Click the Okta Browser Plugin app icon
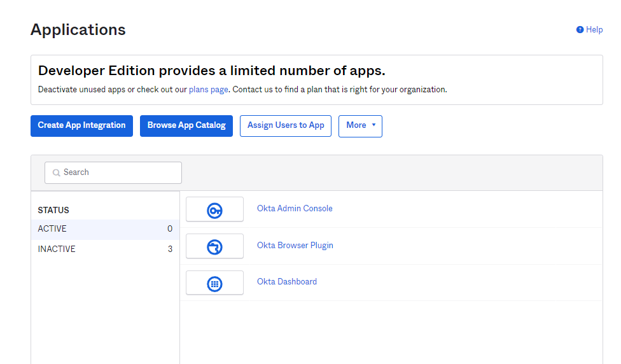The image size is (621, 364). click(x=214, y=247)
